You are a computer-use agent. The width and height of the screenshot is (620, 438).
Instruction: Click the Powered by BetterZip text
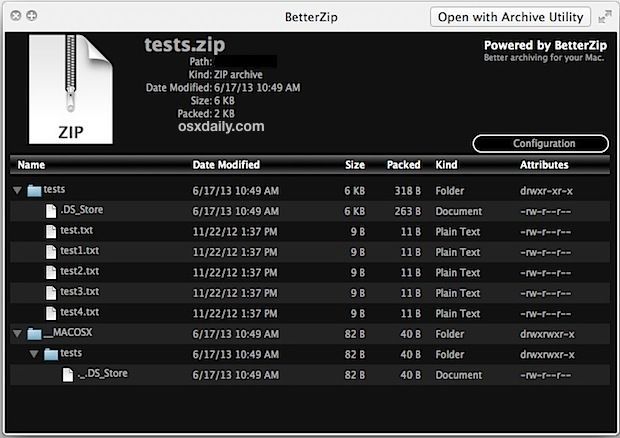click(545, 45)
